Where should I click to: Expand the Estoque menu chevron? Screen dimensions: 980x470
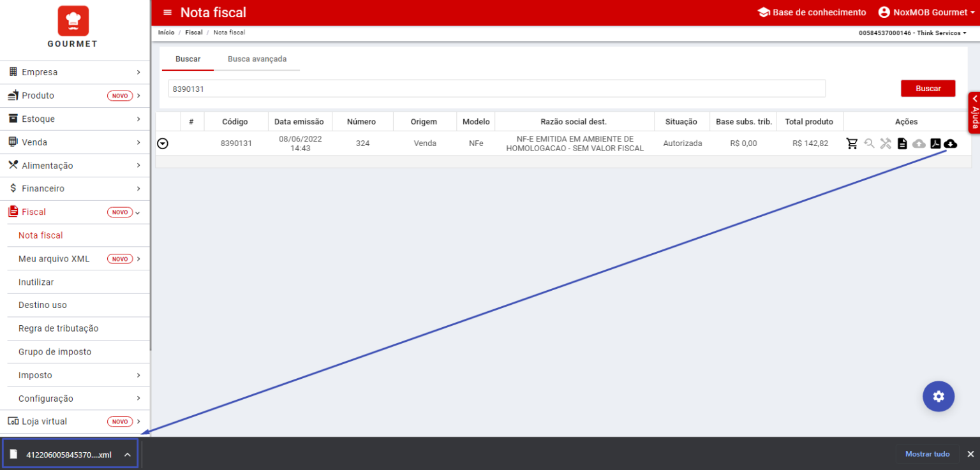click(x=138, y=119)
